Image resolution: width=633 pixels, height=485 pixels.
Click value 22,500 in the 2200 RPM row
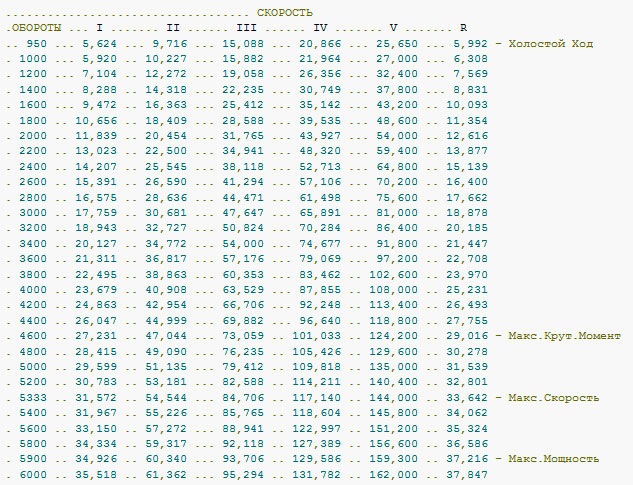coord(166,151)
